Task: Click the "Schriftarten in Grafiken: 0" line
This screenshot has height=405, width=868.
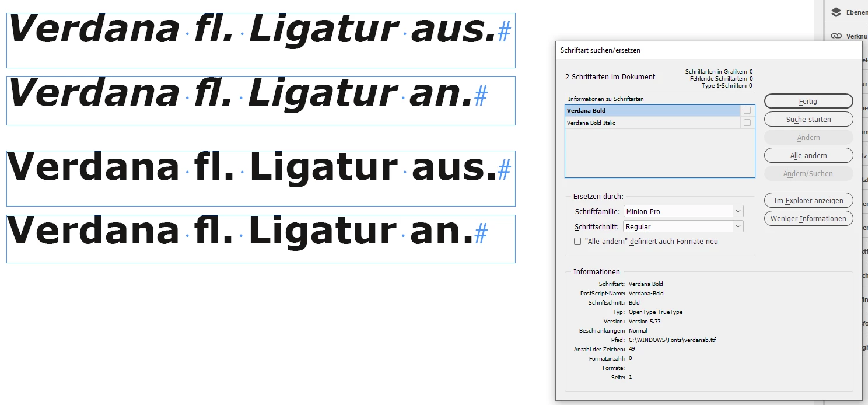Action: 719,71
